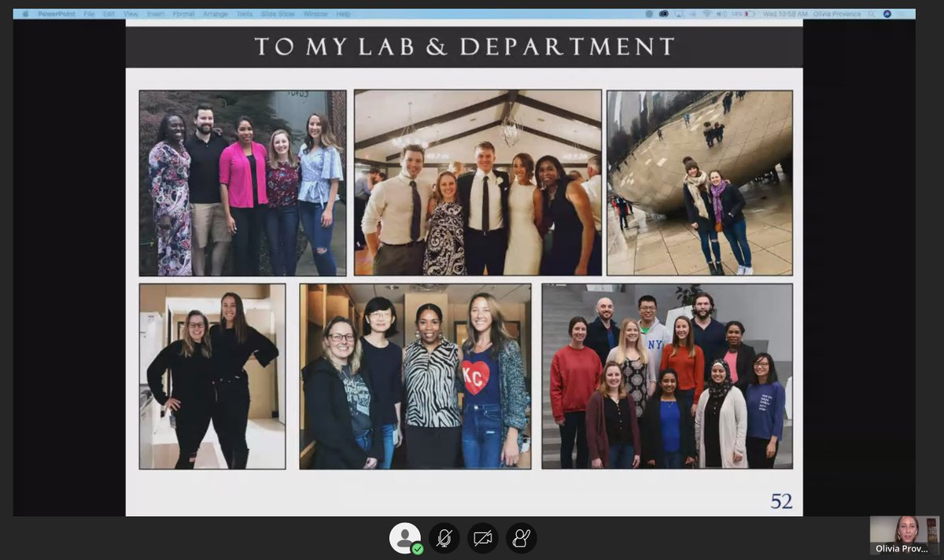Open the Apple menu
The width and height of the screenshot is (944, 560).
[25, 14]
